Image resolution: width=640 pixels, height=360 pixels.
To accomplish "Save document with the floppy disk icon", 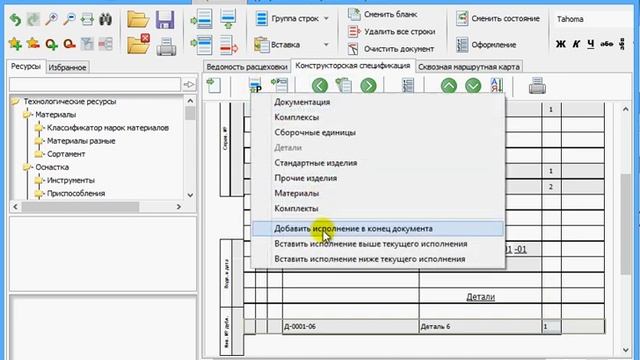I will click(165, 20).
